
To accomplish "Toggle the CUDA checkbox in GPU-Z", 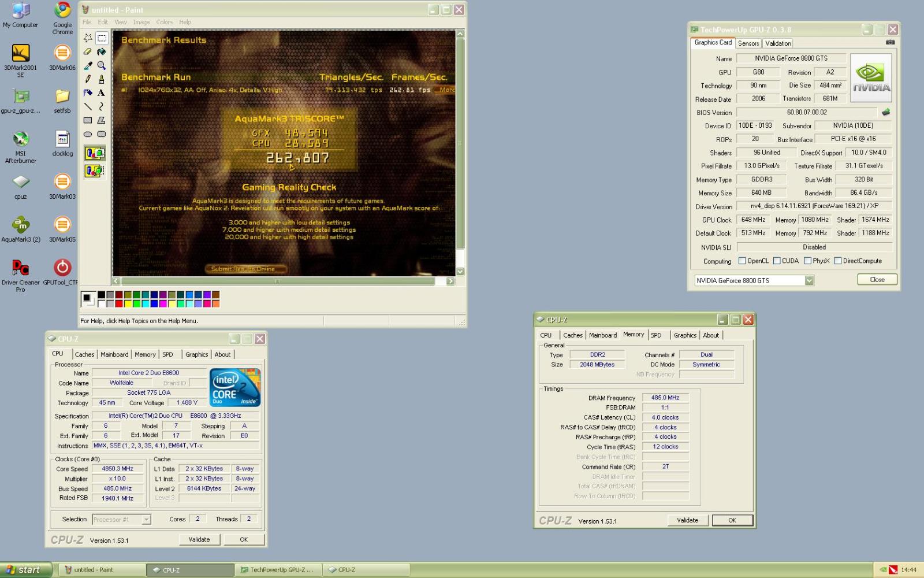I will pos(777,261).
